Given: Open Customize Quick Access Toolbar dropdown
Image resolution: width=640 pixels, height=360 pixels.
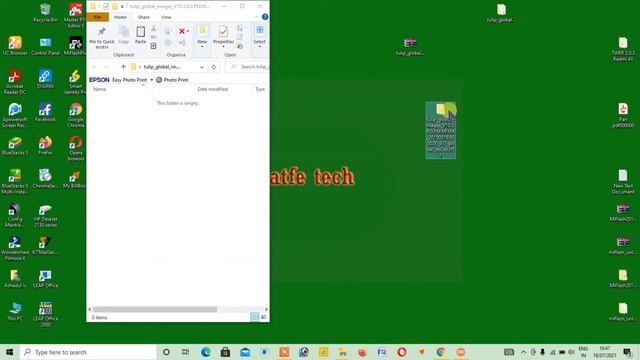Looking at the screenshot, I should click(x=122, y=6).
